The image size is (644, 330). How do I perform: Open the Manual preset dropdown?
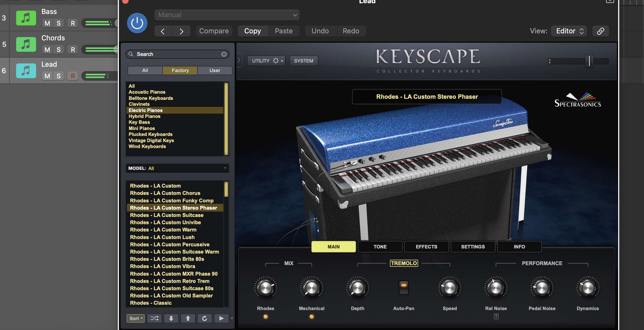point(227,15)
